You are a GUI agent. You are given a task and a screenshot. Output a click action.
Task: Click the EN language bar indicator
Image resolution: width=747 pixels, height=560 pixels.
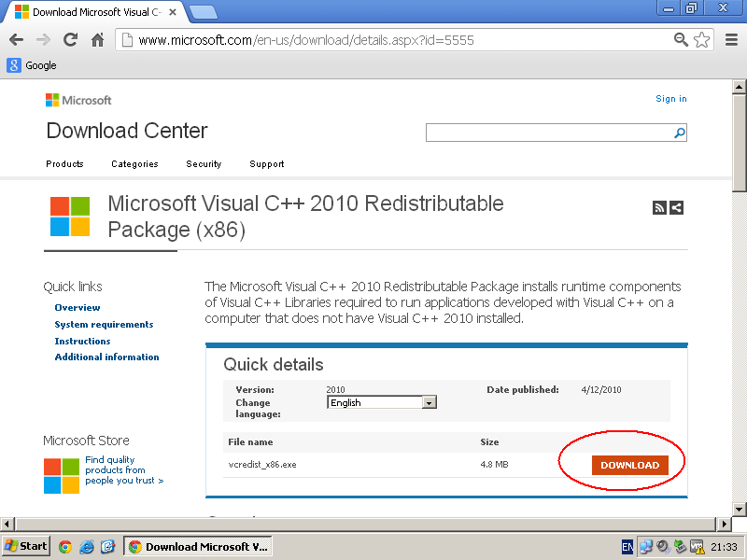pos(627,547)
